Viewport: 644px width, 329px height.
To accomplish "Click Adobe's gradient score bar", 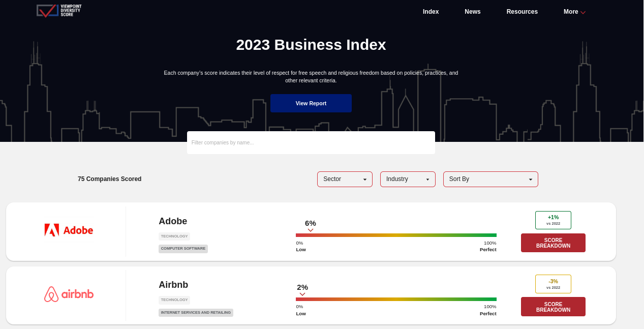I will (x=396, y=235).
